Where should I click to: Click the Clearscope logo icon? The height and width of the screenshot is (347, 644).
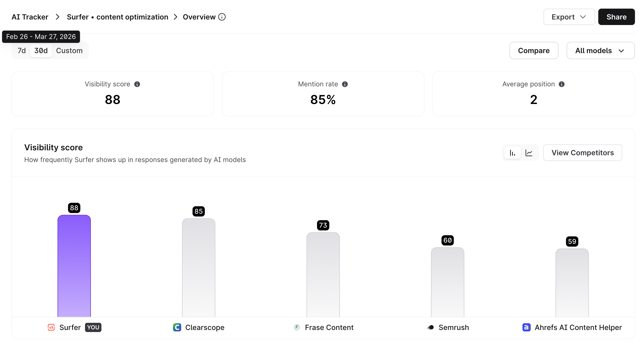click(177, 327)
